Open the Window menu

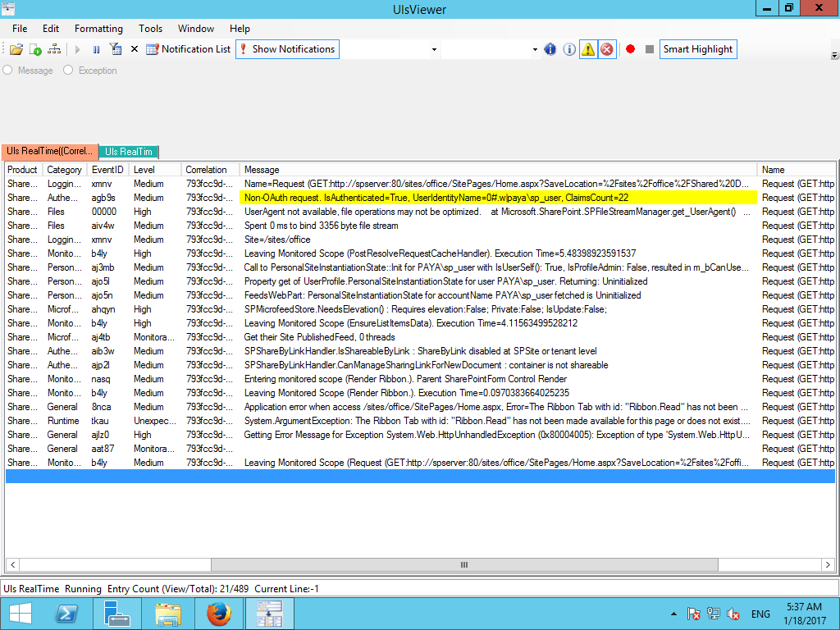coord(196,29)
